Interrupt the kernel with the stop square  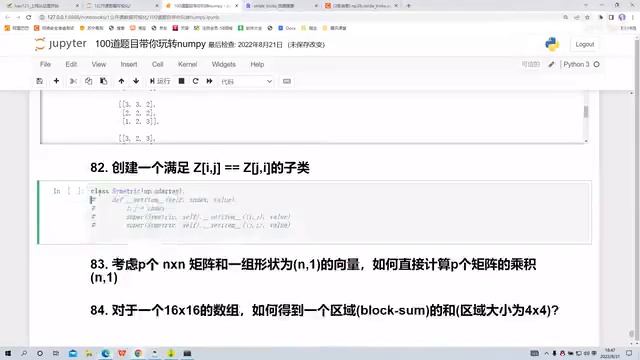pos(181,81)
